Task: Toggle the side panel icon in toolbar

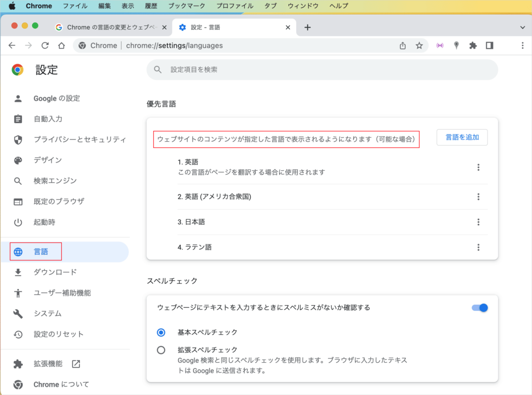Action: pos(489,46)
